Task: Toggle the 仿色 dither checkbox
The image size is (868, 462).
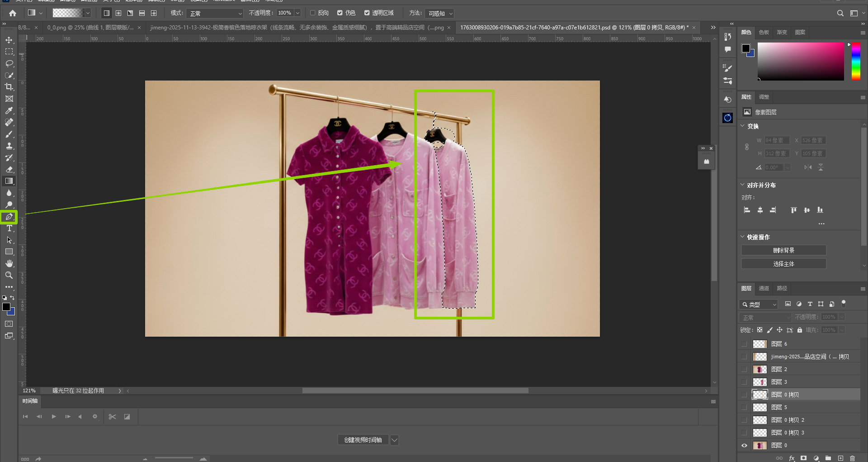Action: [x=340, y=13]
